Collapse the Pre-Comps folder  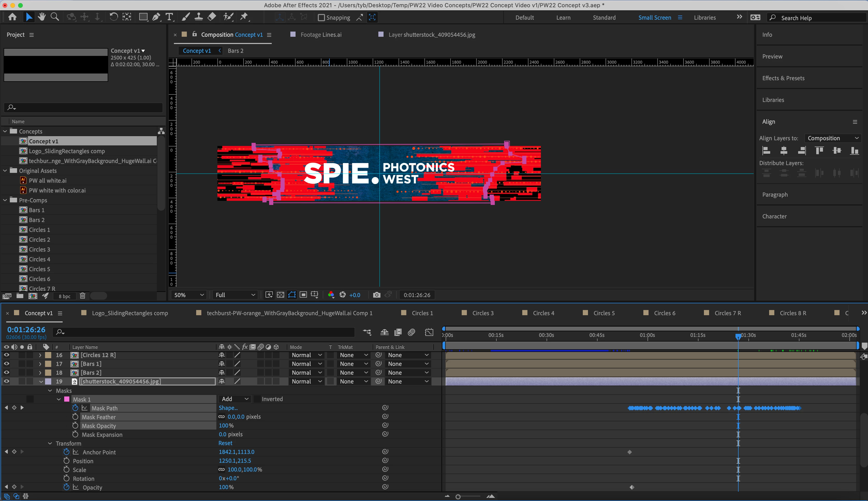click(5, 200)
